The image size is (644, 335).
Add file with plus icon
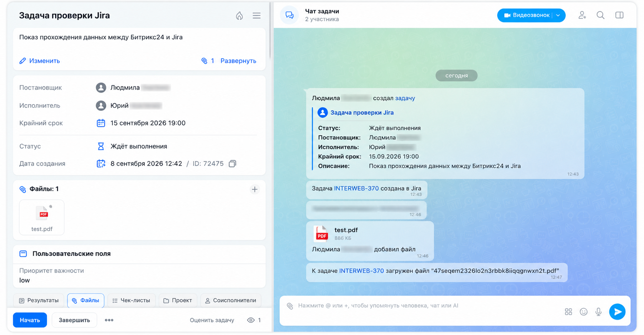coord(255,189)
